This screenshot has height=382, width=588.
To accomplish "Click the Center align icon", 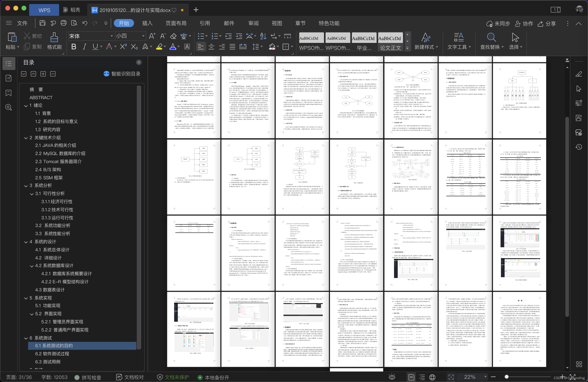I will tap(211, 47).
